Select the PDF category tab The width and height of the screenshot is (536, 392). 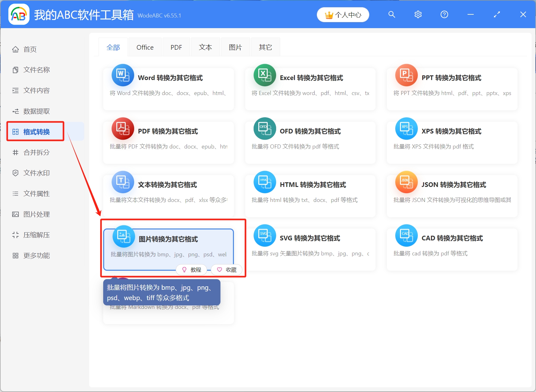(176, 48)
